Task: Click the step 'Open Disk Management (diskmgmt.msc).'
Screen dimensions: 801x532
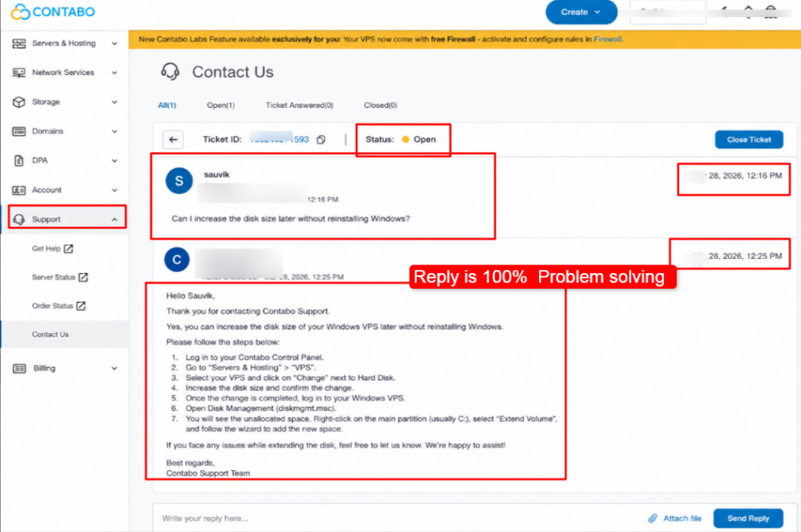Action: pyautogui.click(x=260, y=408)
